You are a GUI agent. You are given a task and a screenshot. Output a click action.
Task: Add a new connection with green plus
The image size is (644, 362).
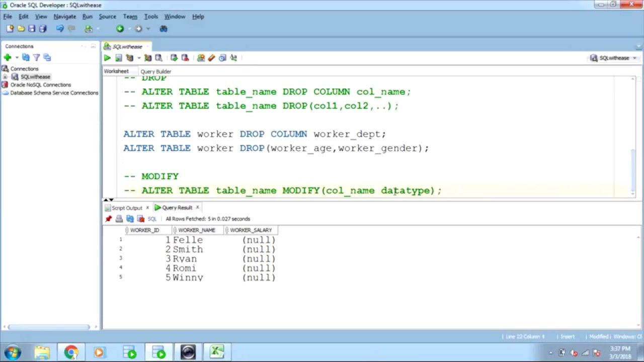[8, 57]
